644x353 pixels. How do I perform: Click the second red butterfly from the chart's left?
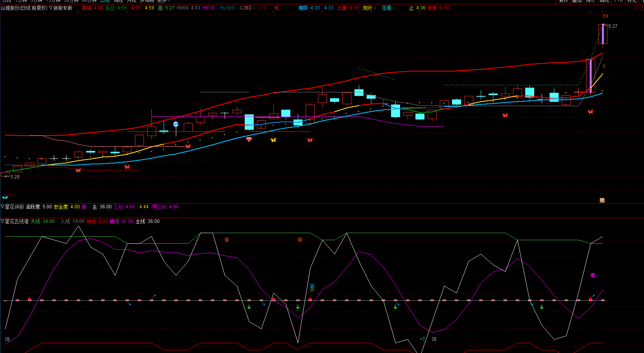click(x=127, y=167)
